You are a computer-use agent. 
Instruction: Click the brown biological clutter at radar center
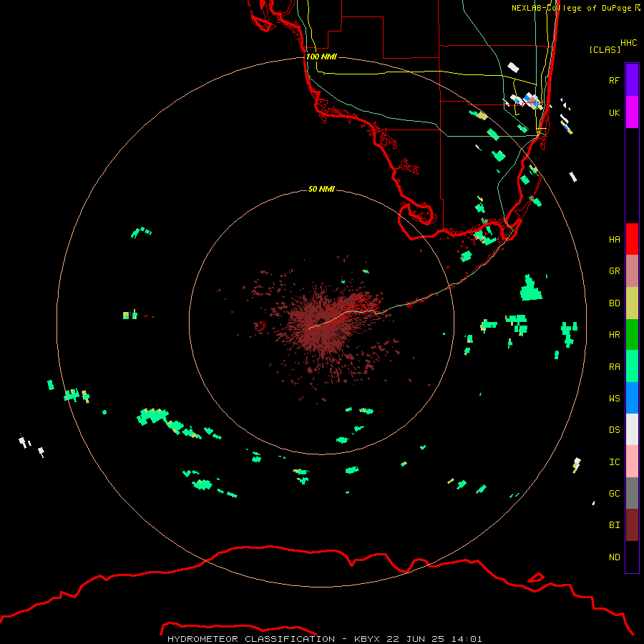tap(324, 324)
